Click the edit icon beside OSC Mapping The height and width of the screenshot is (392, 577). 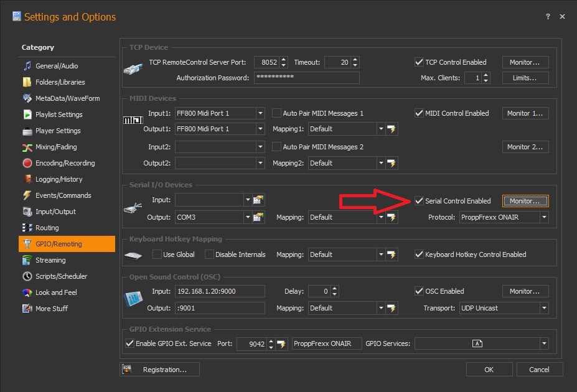click(392, 308)
